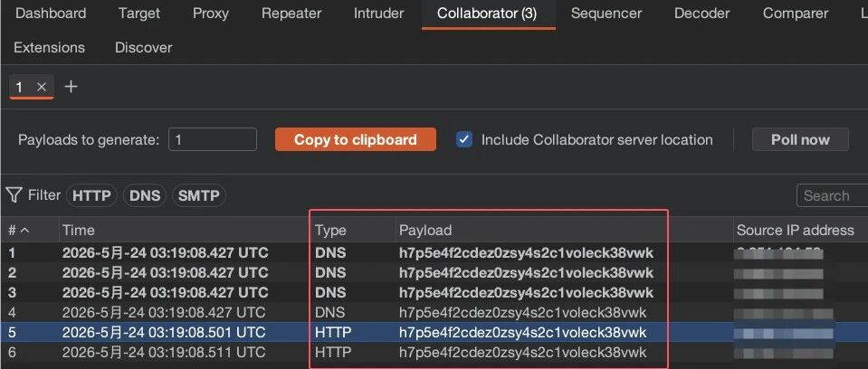
Task: Open the Extensions tab
Action: pyautogui.click(x=49, y=48)
